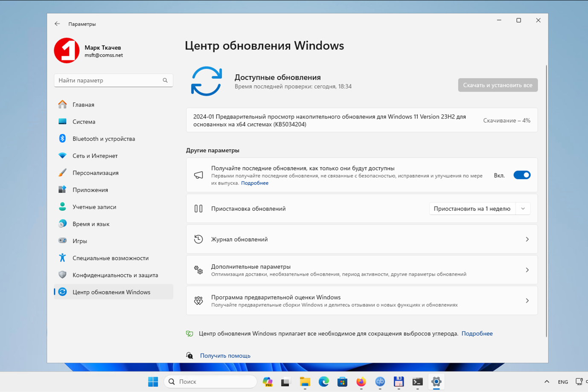Go to Персонализация in sidebar
The height and width of the screenshot is (392, 588).
click(x=95, y=173)
